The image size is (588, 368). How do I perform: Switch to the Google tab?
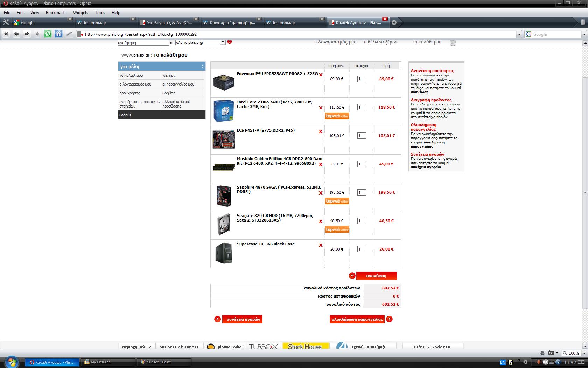click(x=42, y=22)
